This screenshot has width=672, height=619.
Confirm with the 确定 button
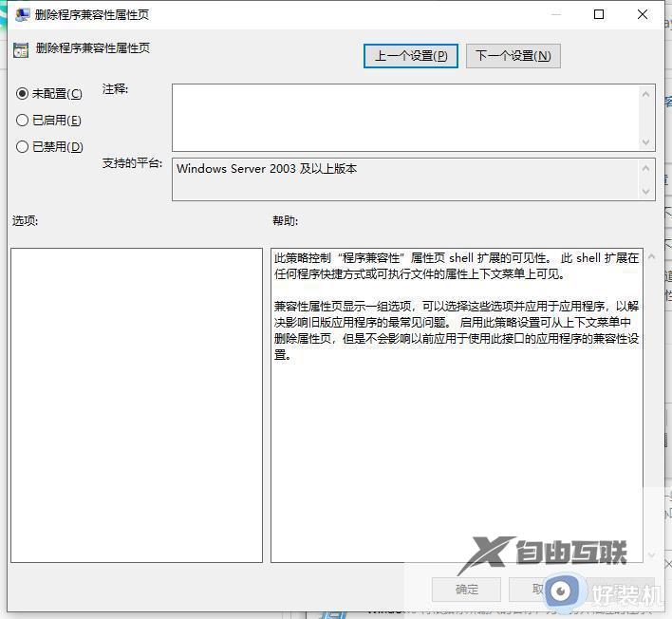(x=466, y=590)
